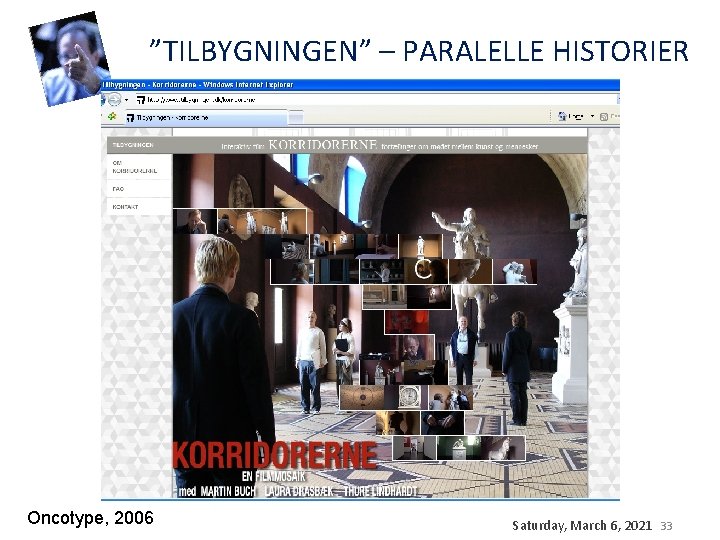
Task: Click the site favicon in the address bar
Action: tap(141, 100)
